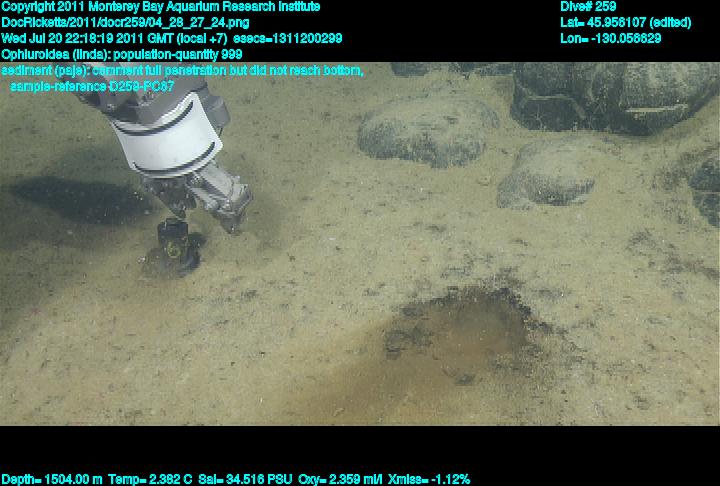The height and width of the screenshot is (486, 720).
Task: Click the Copyright 2011 Monterey Bay text
Action: coord(160,7)
